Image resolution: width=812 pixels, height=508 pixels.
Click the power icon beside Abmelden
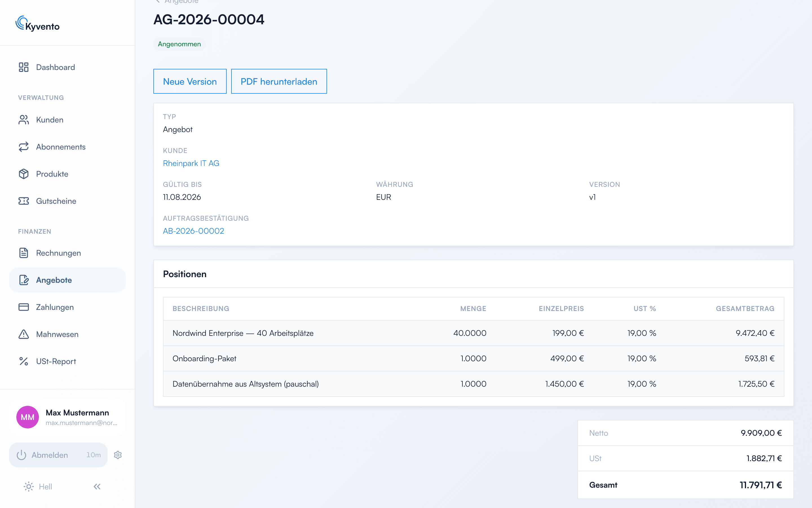tap(21, 455)
